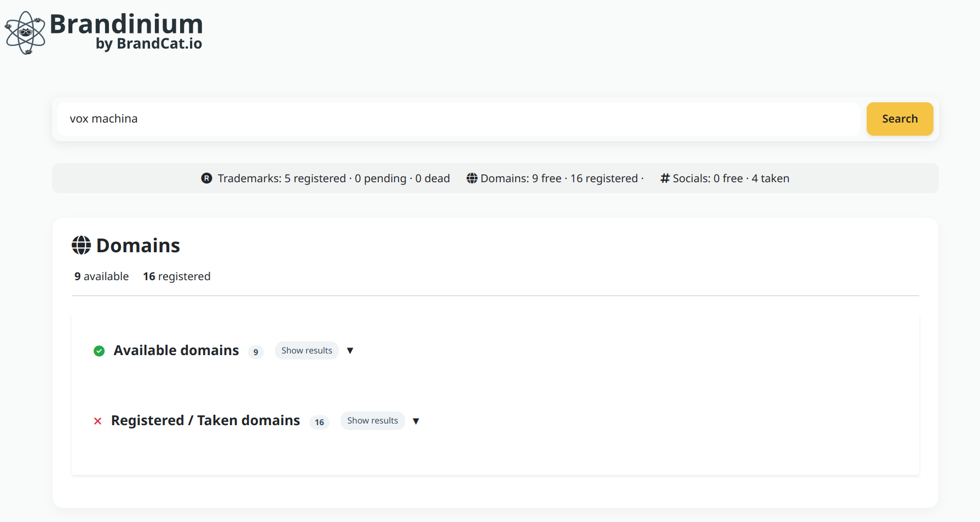Viewport: 980px width, 522px height.
Task: Expand Available domains dropdown arrow
Action: click(350, 351)
